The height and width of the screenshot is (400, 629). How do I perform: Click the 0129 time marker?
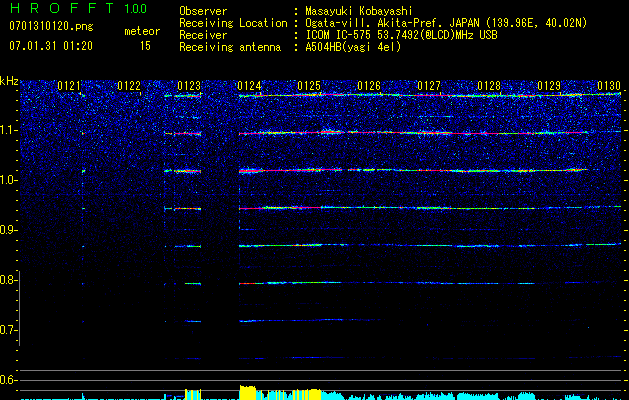(549, 86)
